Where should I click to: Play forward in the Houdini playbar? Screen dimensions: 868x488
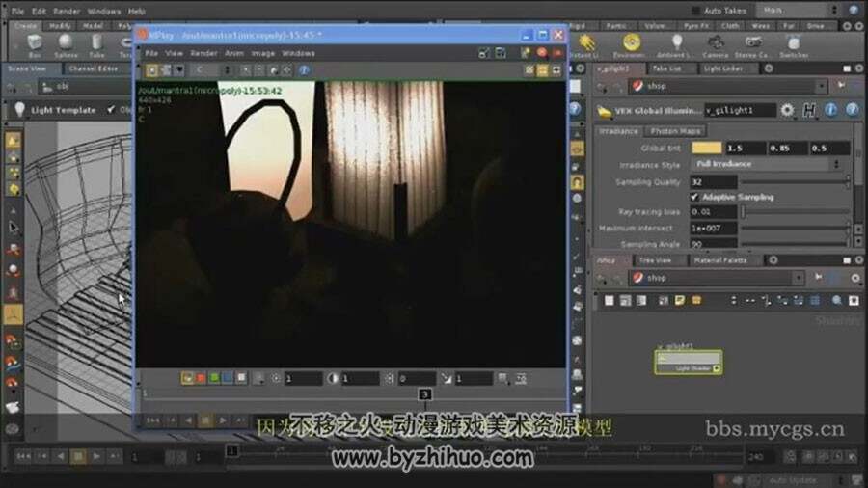[x=96, y=456]
